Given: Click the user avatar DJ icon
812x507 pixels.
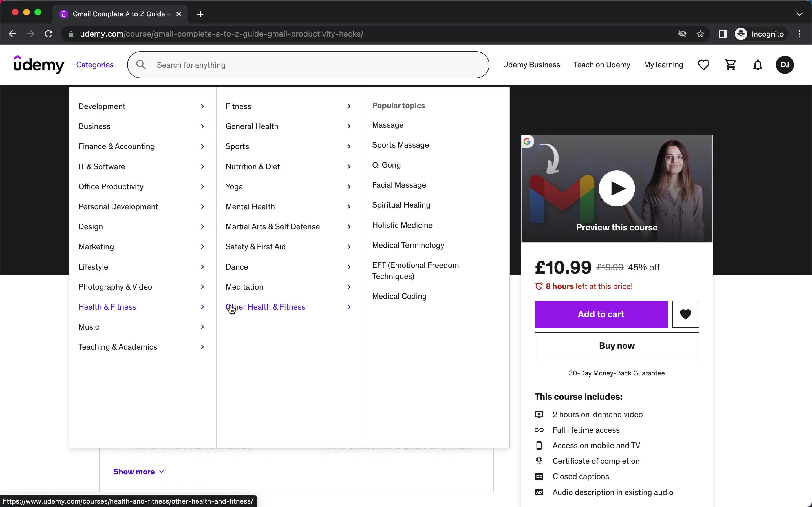Looking at the screenshot, I should click(x=785, y=65).
